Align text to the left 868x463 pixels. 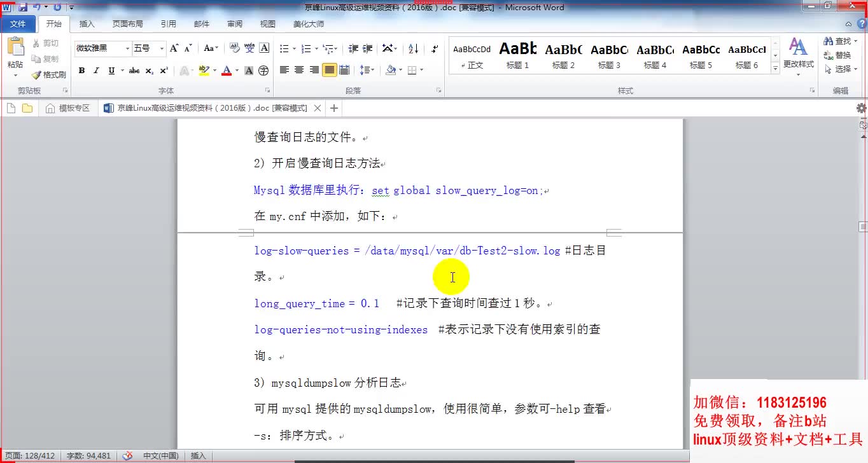(x=284, y=70)
